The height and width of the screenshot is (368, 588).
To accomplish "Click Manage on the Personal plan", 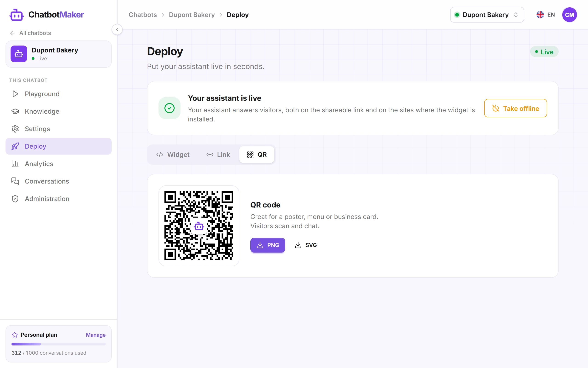I will [96, 335].
